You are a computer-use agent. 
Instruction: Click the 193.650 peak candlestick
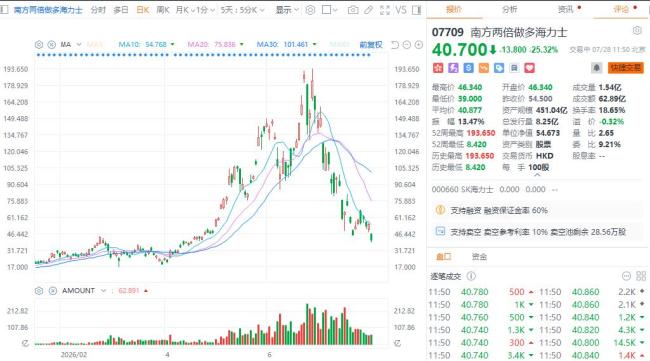pos(312,83)
